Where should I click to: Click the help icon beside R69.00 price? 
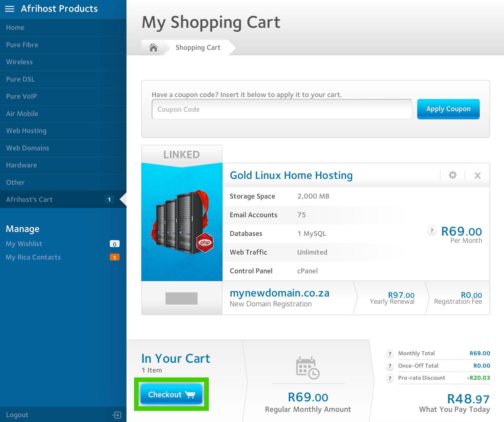pos(432,231)
